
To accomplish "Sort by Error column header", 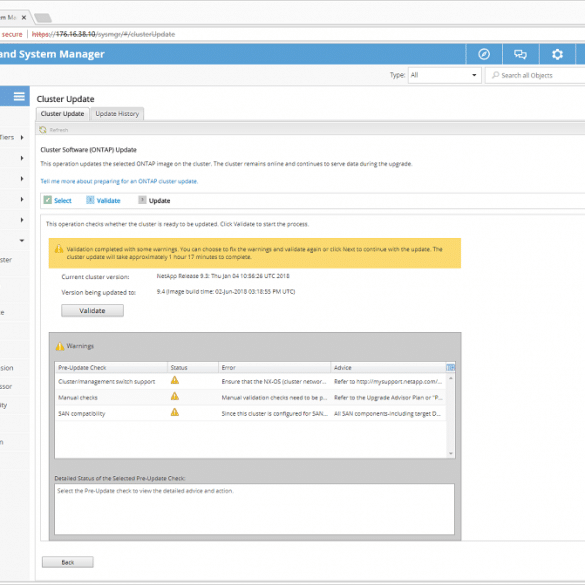I will 274,367.
